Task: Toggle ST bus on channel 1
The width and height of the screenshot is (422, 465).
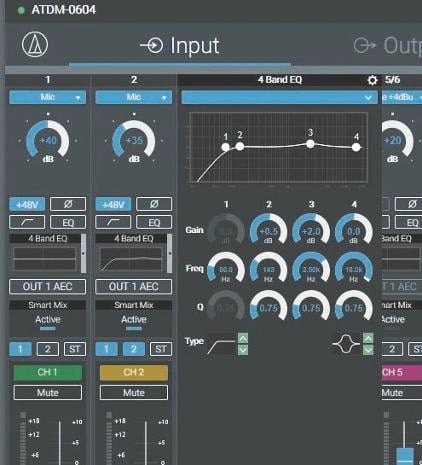Action: (x=75, y=349)
